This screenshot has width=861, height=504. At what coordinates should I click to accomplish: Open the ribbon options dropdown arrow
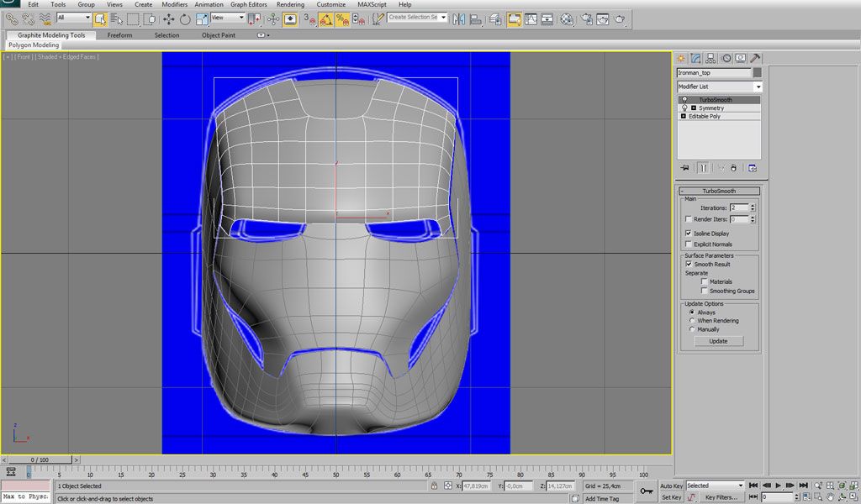(263, 35)
